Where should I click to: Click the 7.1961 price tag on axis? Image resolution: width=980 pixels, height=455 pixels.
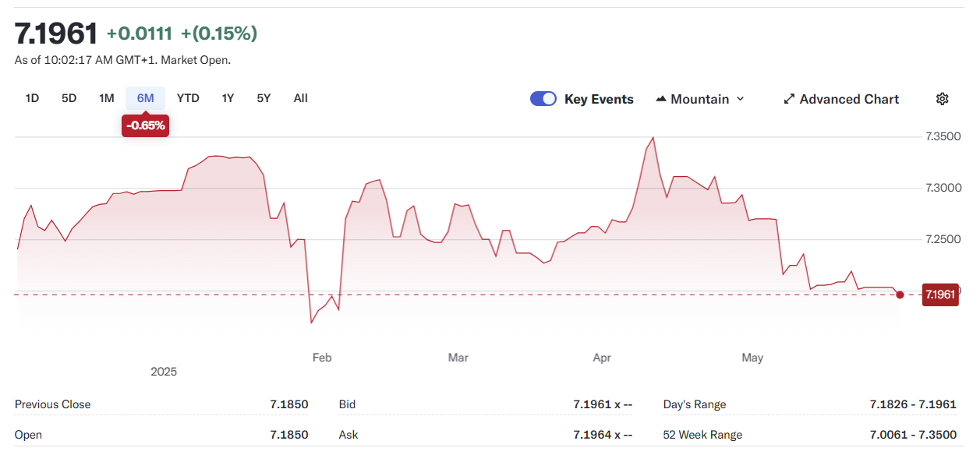tap(939, 295)
